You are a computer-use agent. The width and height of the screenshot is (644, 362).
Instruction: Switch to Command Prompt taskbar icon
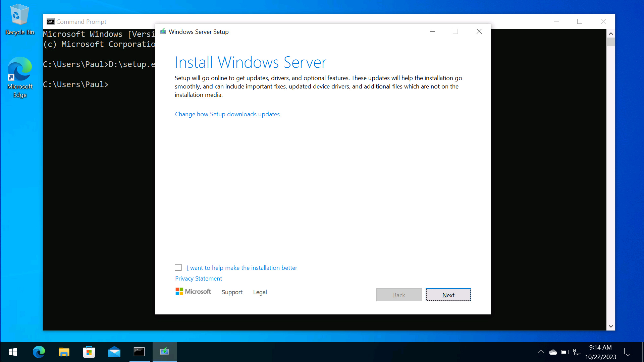point(139,352)
